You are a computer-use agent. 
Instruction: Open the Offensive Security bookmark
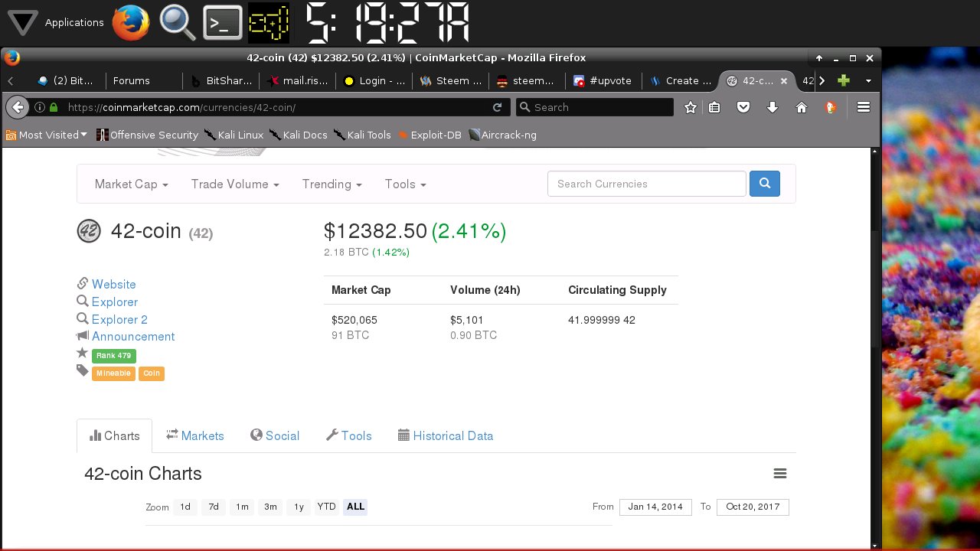(x=147, y=135)
